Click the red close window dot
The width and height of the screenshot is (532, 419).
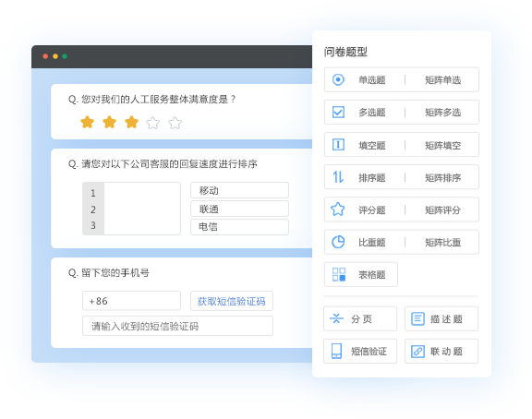click(45, 56)
